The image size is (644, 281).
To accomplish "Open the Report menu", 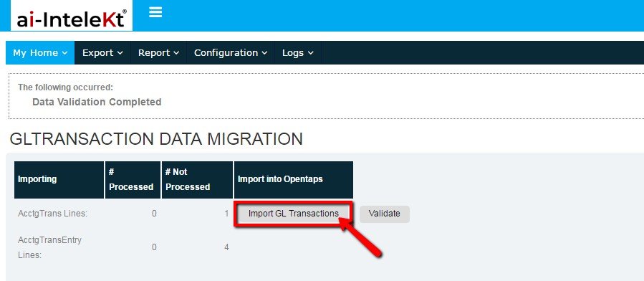I will pos(158,52).
